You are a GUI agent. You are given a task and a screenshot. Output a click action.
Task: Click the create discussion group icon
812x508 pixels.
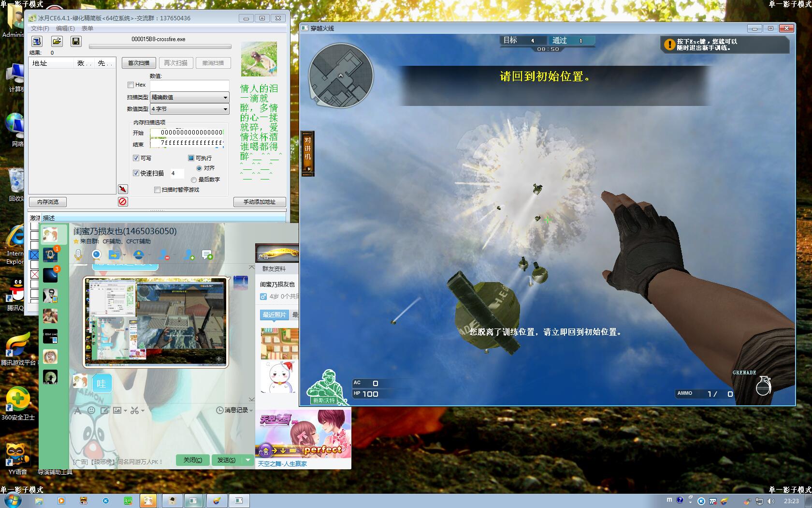click(207, 254)
